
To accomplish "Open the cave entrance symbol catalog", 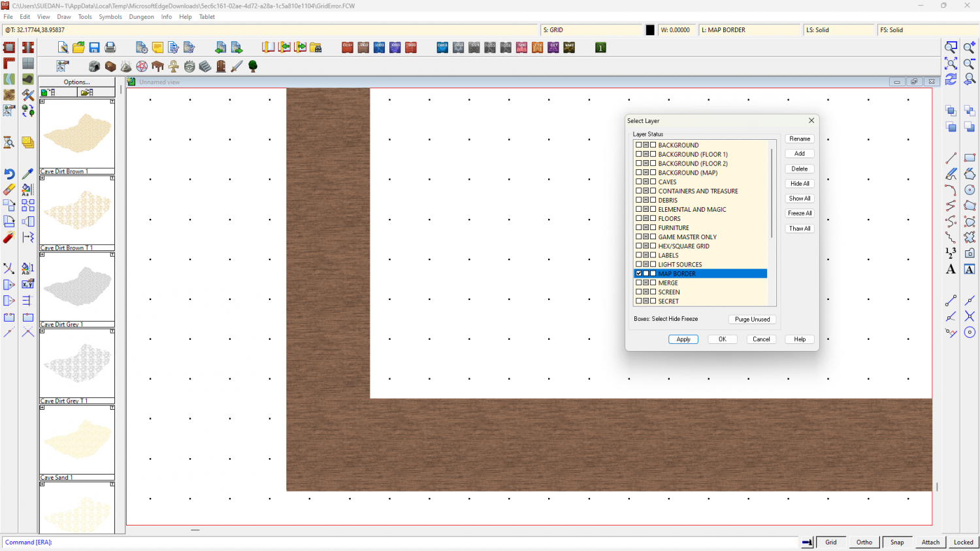I will 95,67.
